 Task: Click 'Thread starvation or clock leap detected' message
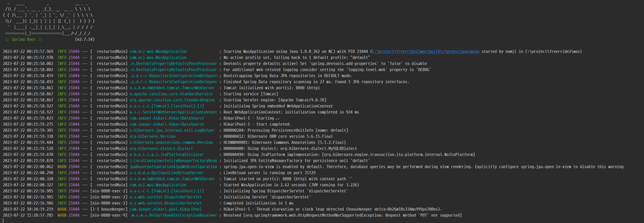[333, 209]
